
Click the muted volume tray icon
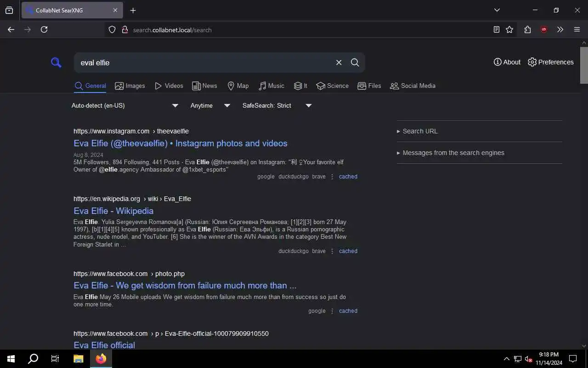(x=529, y=359)
